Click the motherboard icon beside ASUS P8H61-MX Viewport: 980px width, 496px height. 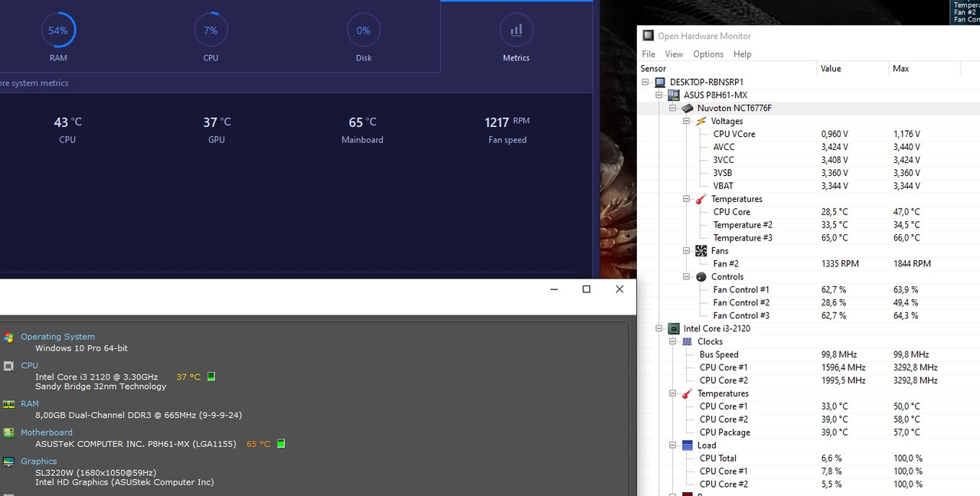pyautogui.click(x=674, y=95)
